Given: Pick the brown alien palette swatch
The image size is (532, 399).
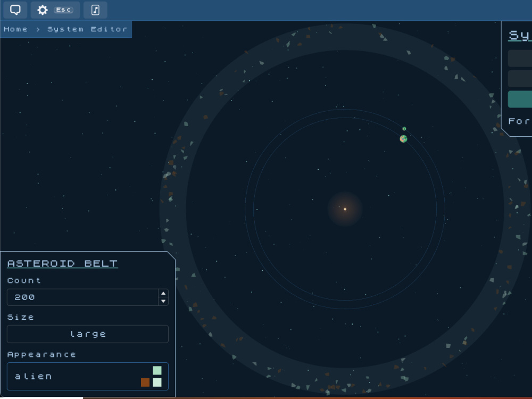Looking at the screenshot, I should point(145,383).
